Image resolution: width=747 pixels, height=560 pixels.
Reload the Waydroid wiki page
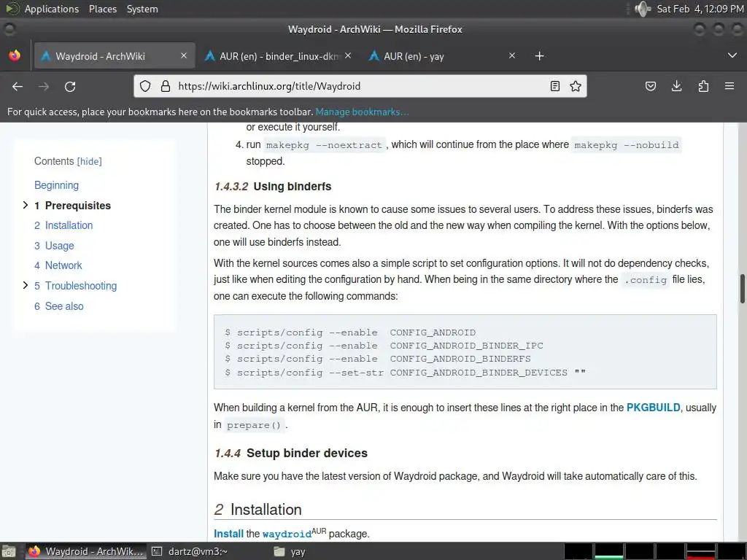tap(70, 86)
